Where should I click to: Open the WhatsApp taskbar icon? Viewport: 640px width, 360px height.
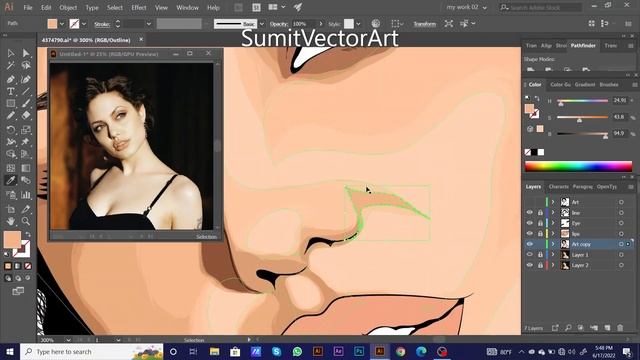(x=297, y=351)
